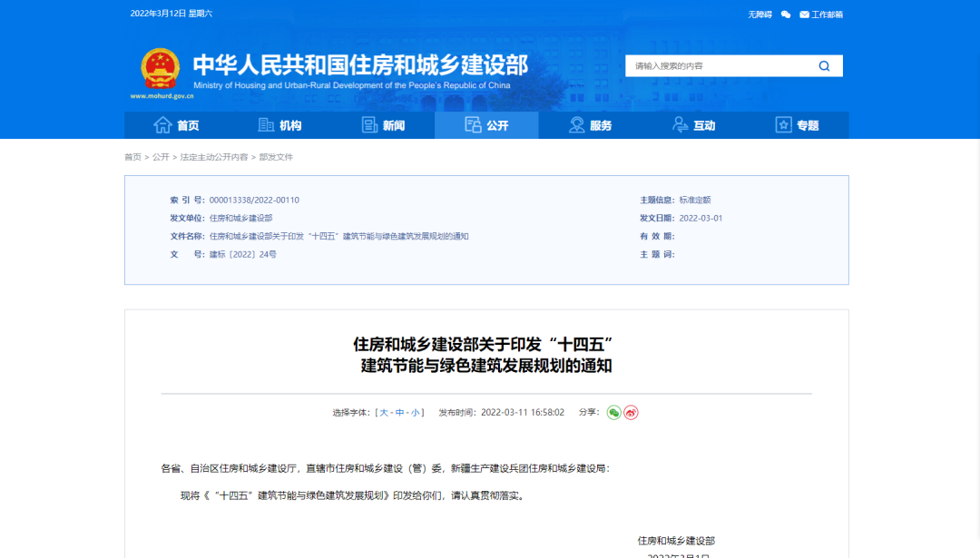Click the search magnifier icon

click(824, 66)
